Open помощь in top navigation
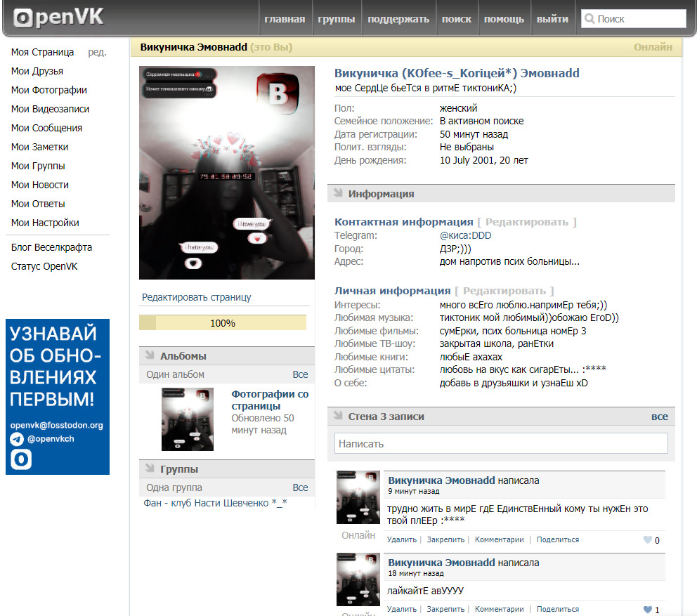The image size is (697, 616). [x=504, y=19]
